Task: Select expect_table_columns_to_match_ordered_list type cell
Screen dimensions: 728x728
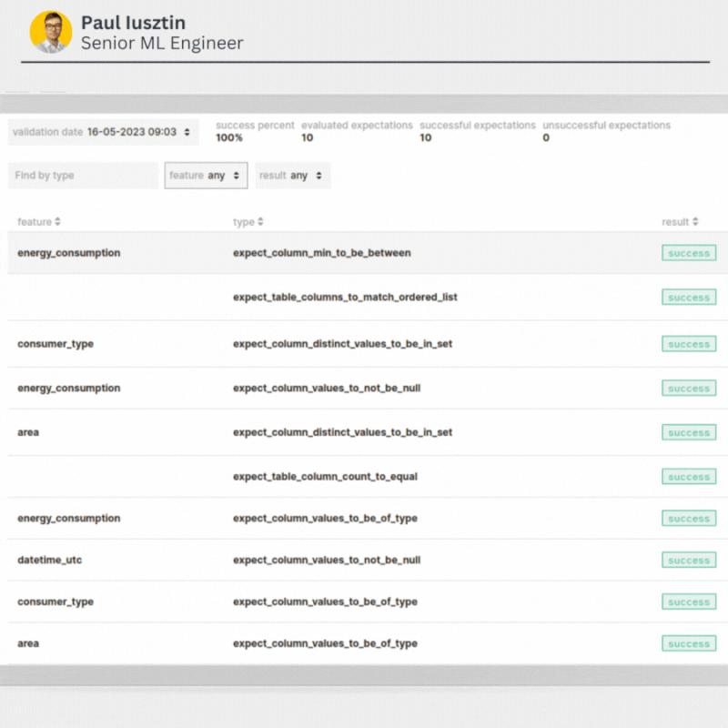Action: coord(345,298)
